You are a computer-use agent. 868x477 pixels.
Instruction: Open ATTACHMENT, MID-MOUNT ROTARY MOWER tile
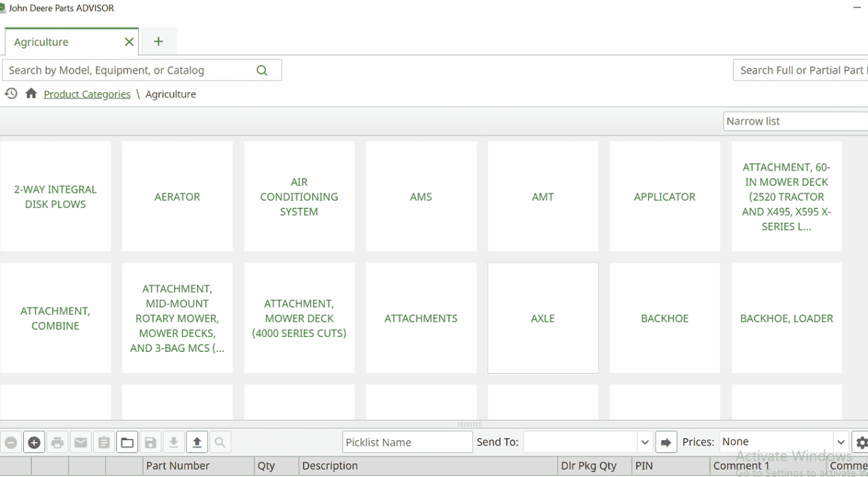[x=177, y=318]
